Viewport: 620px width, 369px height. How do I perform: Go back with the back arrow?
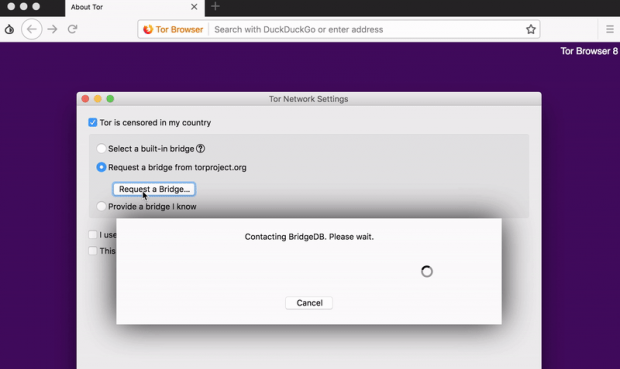32,29
